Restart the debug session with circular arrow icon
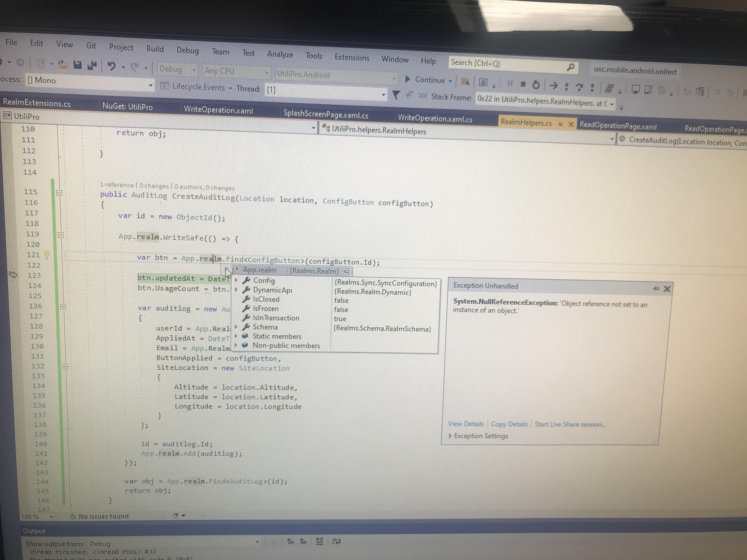Screen dimensions: 747x560 click(536, 85)
